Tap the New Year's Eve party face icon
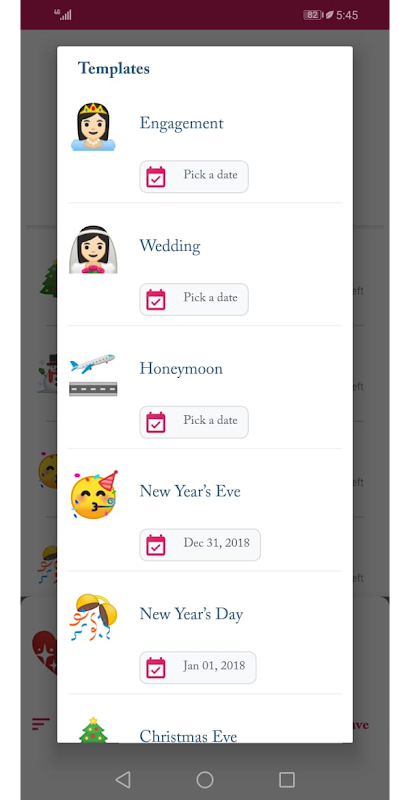This screenshot has width=410, height=800. (x=94, y=495)
